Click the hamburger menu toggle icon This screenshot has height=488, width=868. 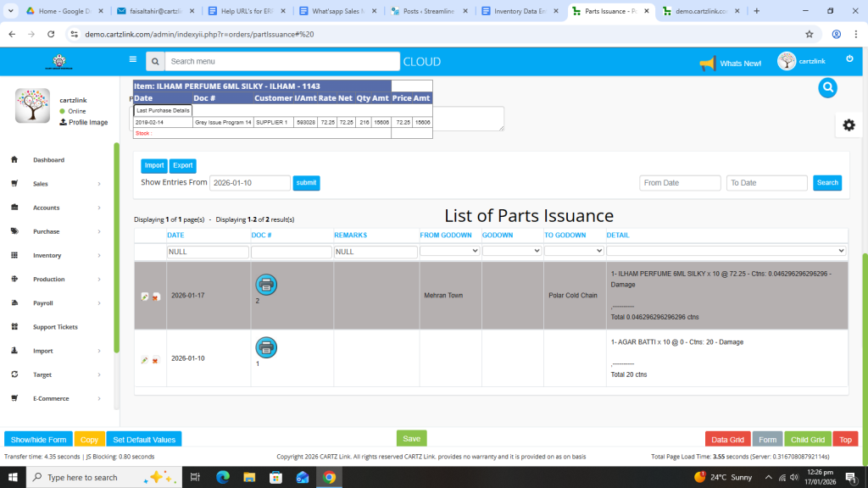tap(132, 60)
